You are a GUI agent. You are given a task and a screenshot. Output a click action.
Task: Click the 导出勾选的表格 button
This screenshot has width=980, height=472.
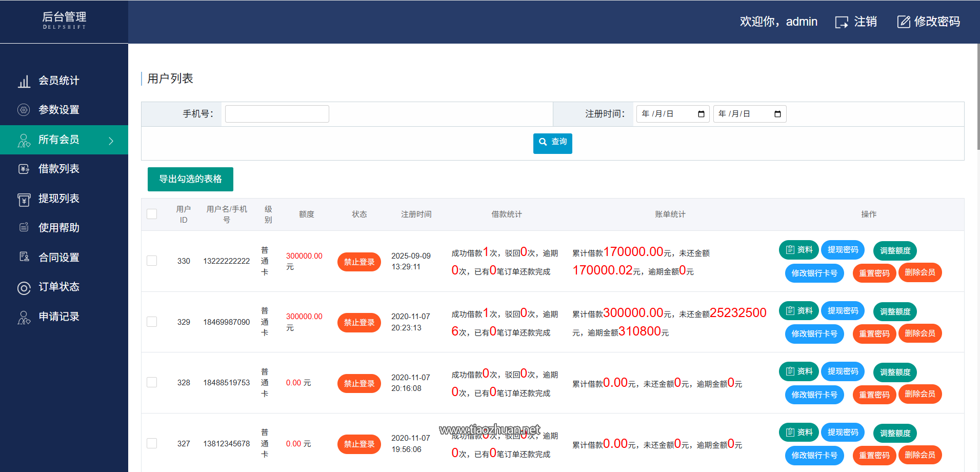190,179
